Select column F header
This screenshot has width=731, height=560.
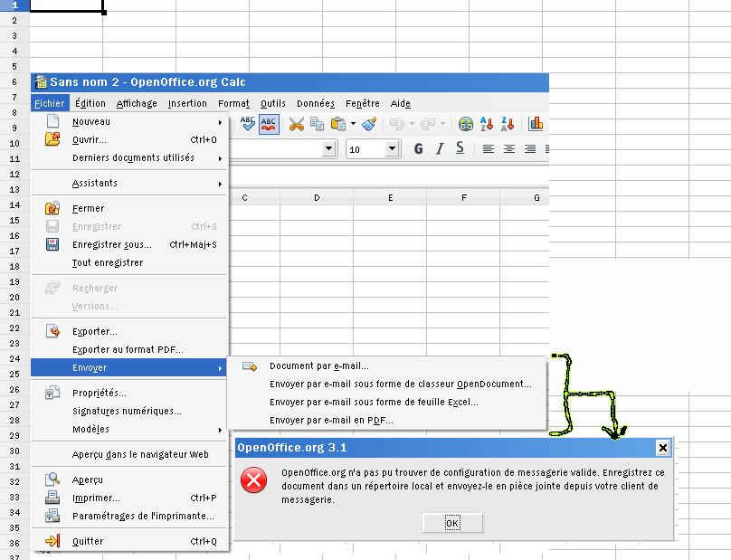click(463, 198)
